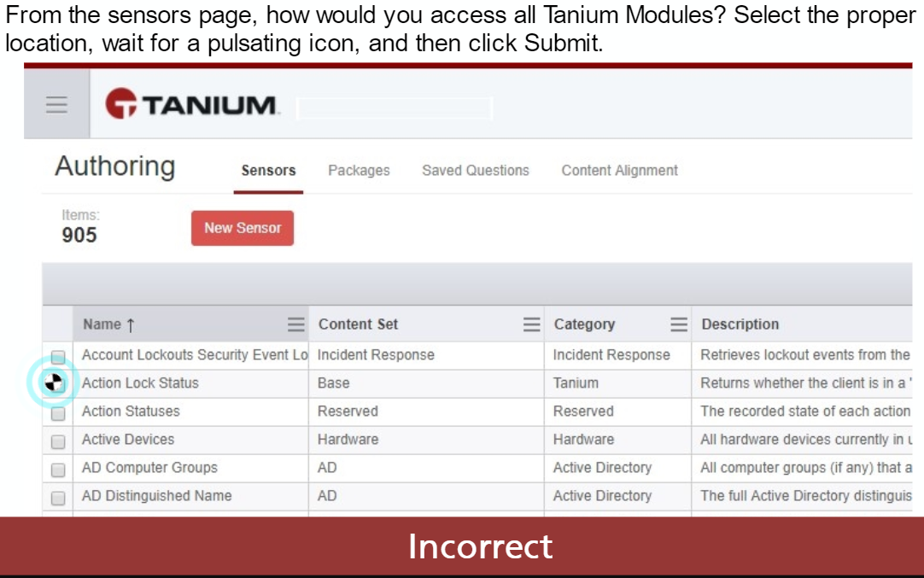The width and height of the screenshot is (924, 578).
Task: Check the Account Lockouts Security Event checkbox
Action: (58, 357)
